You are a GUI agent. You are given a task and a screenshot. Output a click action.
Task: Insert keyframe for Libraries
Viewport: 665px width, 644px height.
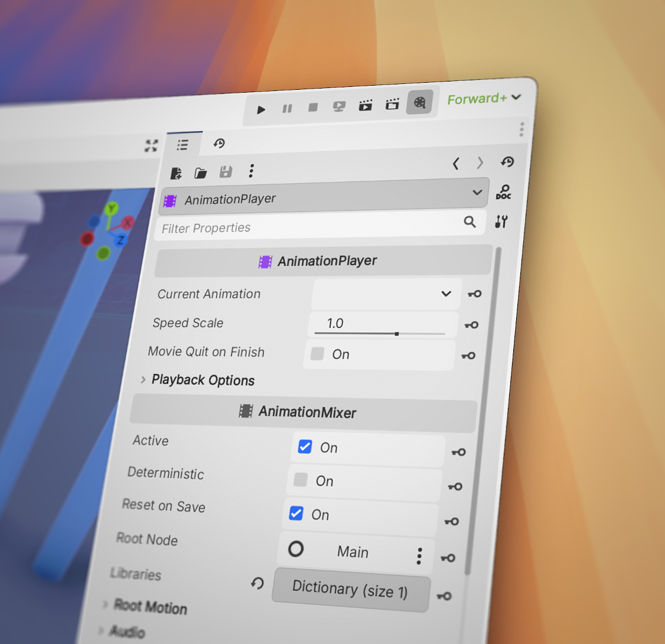coord(444,596)
